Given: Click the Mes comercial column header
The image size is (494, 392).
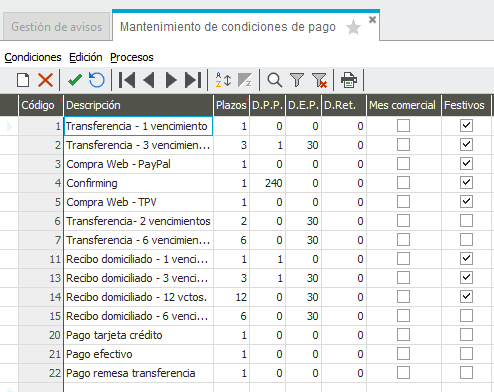Looking at the screenshot, I should pyautogui.click(x=404, y=105).
